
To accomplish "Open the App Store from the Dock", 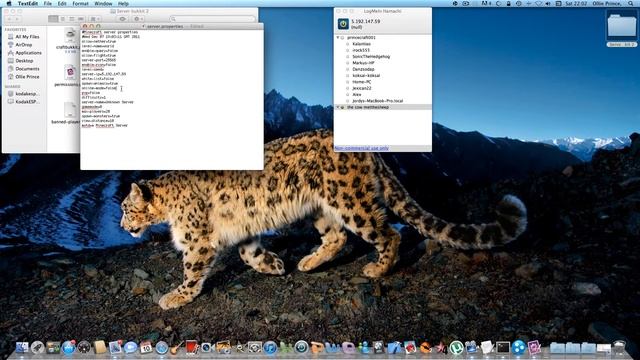I will click(x=69, y=347).
